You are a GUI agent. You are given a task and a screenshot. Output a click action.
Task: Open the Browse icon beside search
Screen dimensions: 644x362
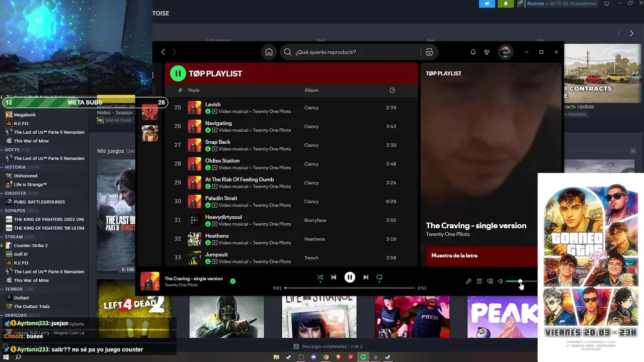click(429, 52)
